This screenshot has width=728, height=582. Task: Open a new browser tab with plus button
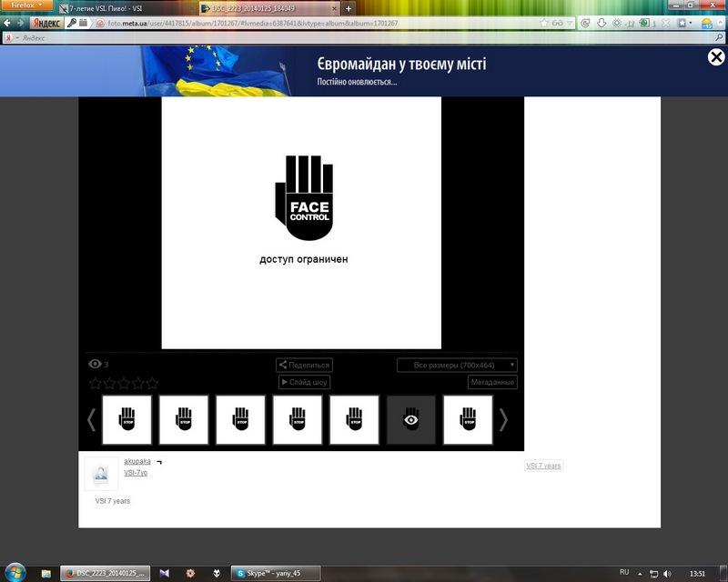coord(349,8)
